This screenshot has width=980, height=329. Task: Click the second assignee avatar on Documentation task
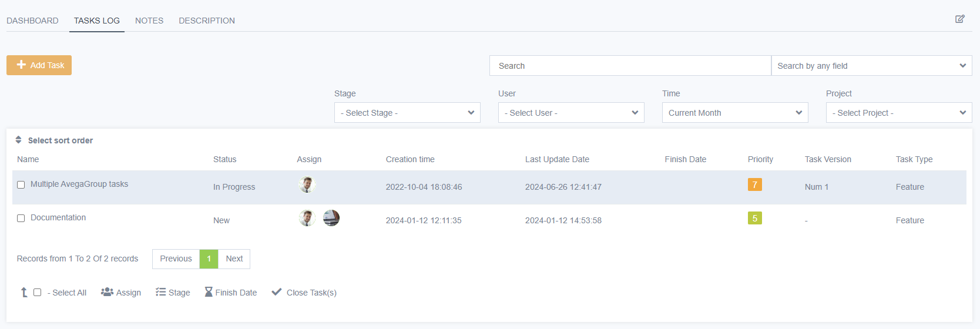click(331, 218)
